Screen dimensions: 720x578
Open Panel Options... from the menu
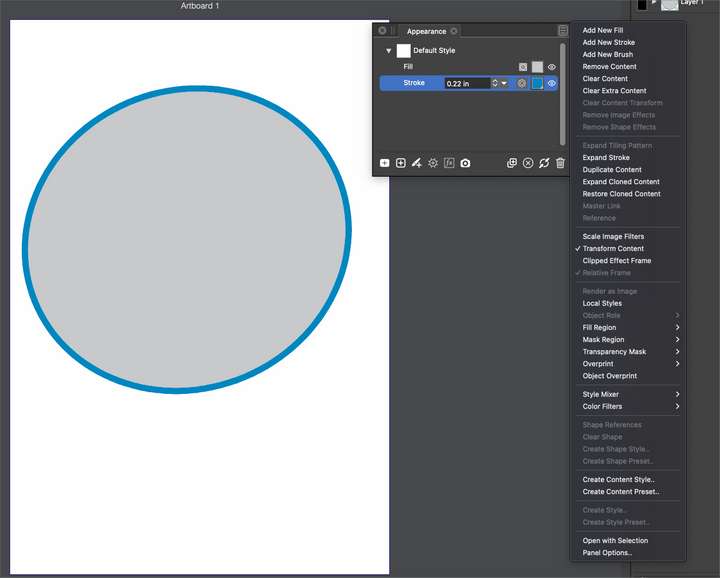[607, 553]
